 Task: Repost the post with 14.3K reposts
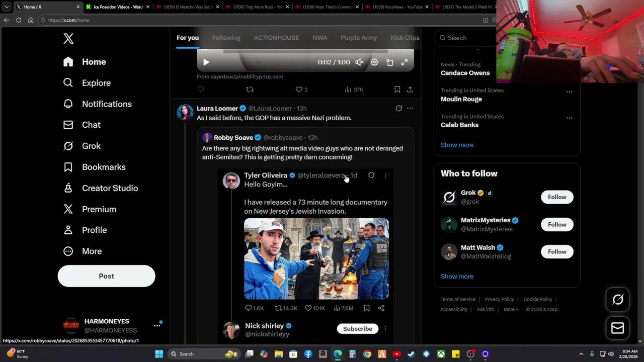[x=286, y=308]
